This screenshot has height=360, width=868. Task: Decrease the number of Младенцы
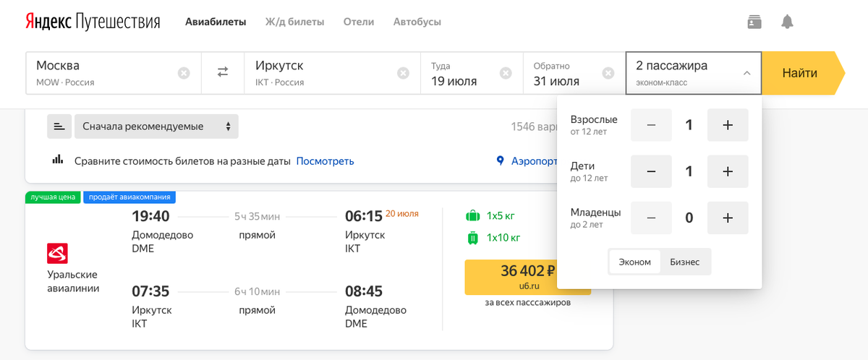click(x=651, y=218)
